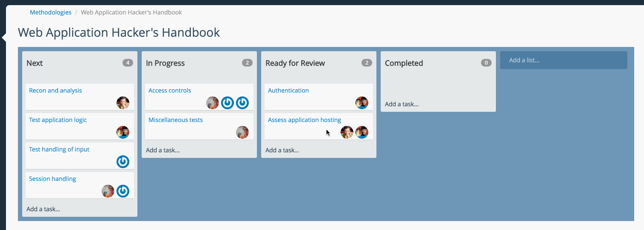Open the Access controls task

(x=170, y=90)
